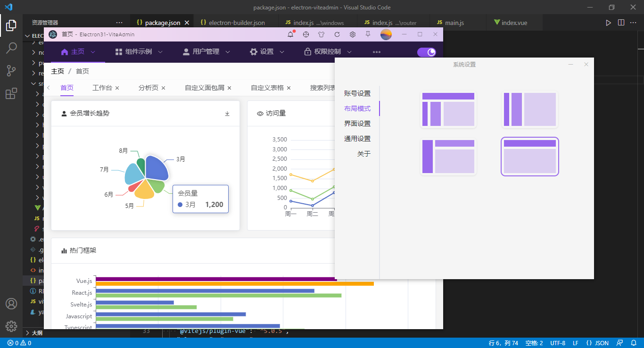The width and height of the screenshot is (644, 348).
Task: Switch to the 工作台 tab
Action: click(102, 87)
